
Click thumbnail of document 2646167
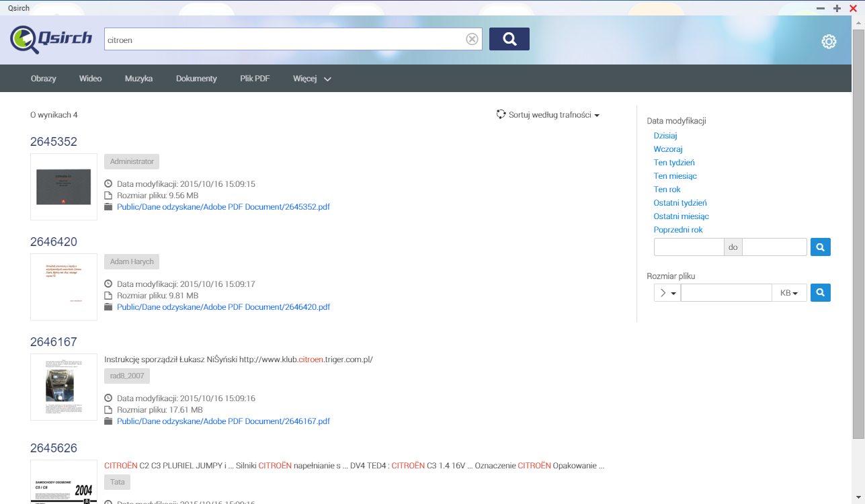[x=64, y=387]
